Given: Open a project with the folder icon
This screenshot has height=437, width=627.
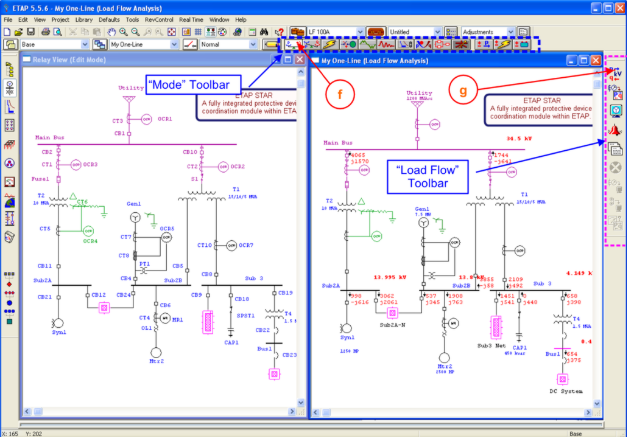Looking at the screenshot, I should click(18, 32).
